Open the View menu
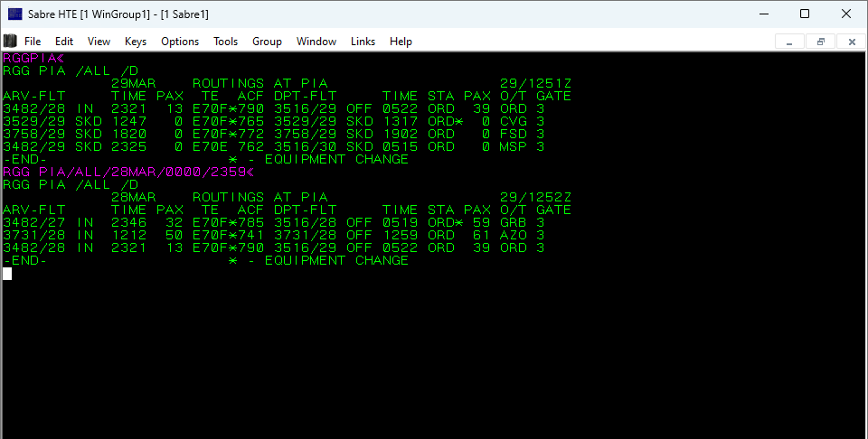868x439 pixels. tap(99, 42)
